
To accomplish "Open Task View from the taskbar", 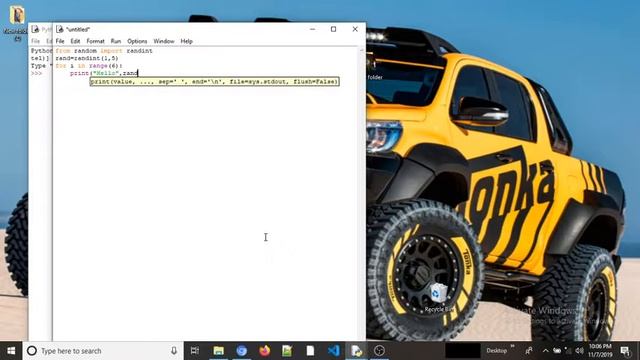I will click(195, 351).
